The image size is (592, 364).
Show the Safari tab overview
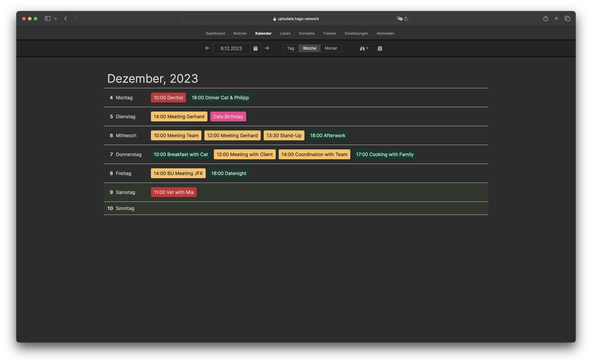click(x=567, y=18)
